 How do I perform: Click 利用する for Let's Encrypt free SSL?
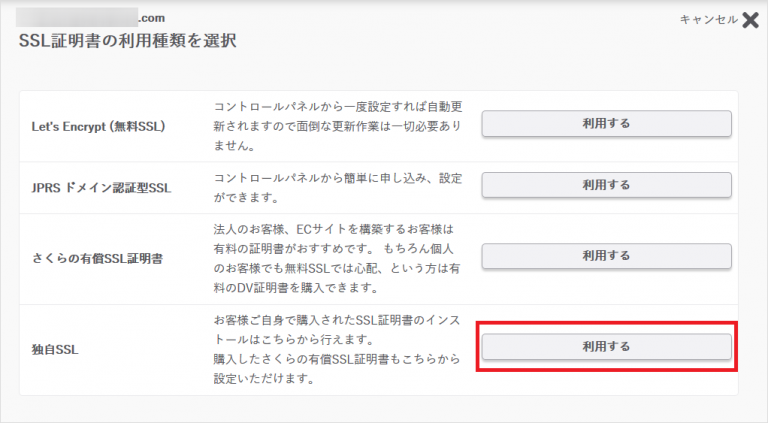[x=606, y=123]
